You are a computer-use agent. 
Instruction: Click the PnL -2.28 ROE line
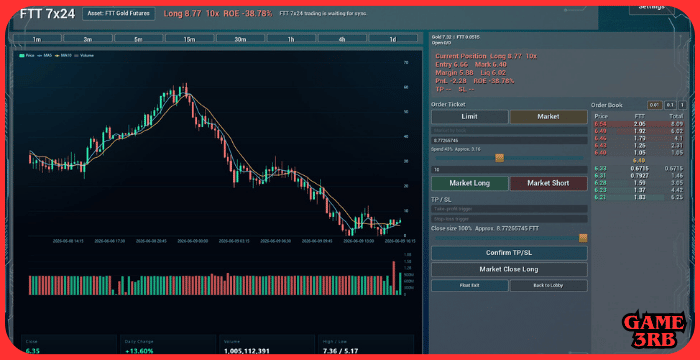click(475, 81)
